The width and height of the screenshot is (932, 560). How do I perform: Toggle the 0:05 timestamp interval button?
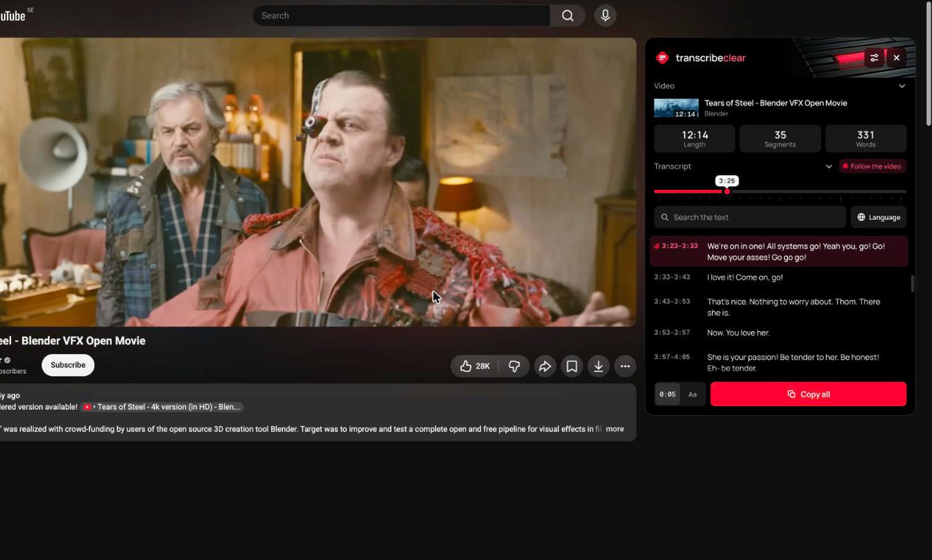(x=668, y=394)
